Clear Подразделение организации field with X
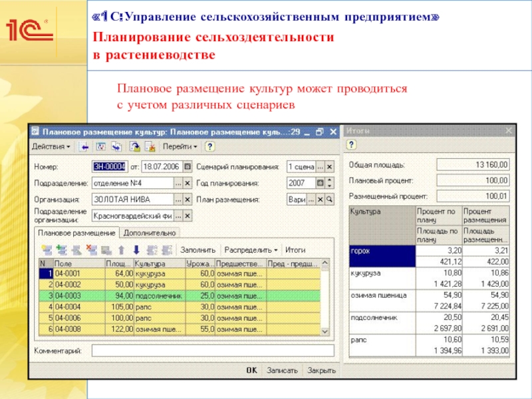The width and height of the screenshot is (532, 399). pyautogui.click(x=188, y=215)
